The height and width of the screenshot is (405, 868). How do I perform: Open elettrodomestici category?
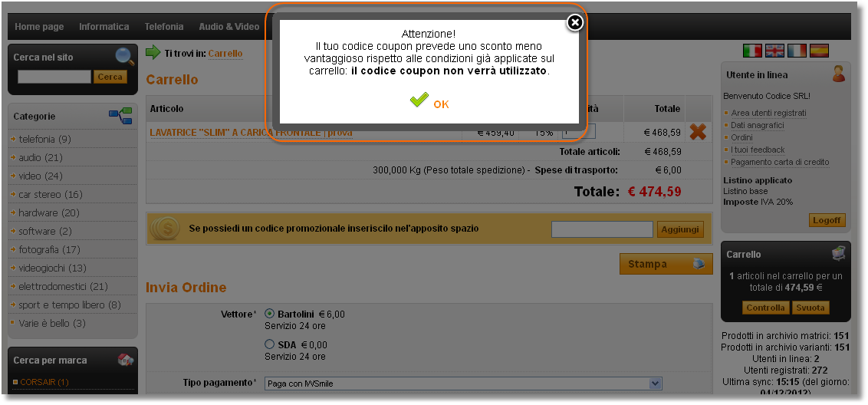[63, 286]
